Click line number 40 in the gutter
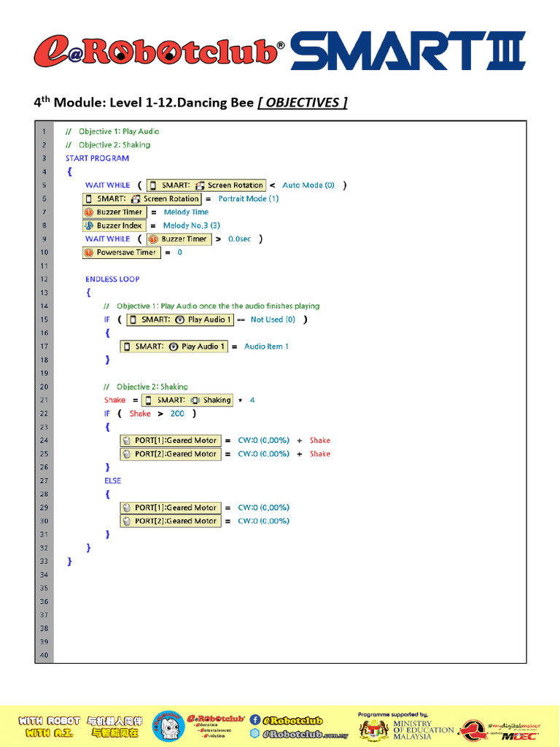Screen dimensions: 560x747 44,656
